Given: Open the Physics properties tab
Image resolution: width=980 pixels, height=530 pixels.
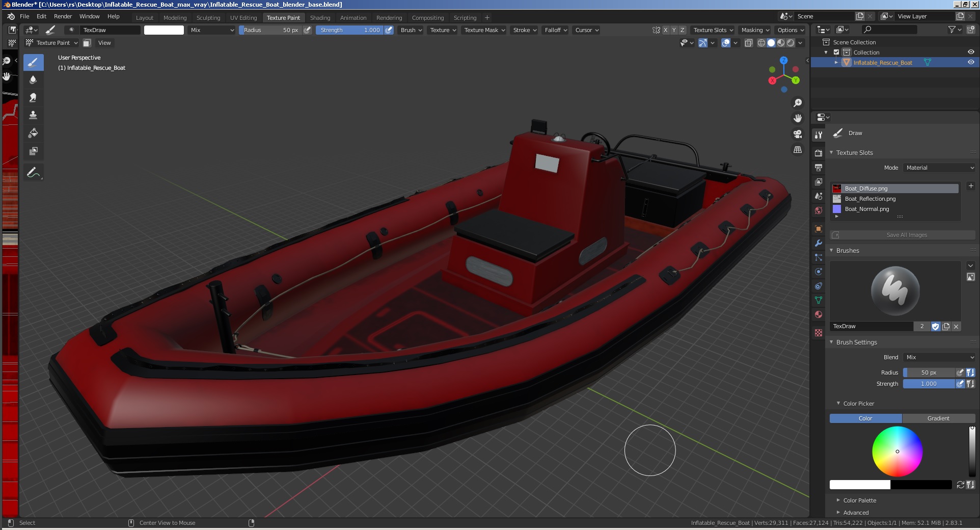Looking at the screenshot, I should [819, 272].
